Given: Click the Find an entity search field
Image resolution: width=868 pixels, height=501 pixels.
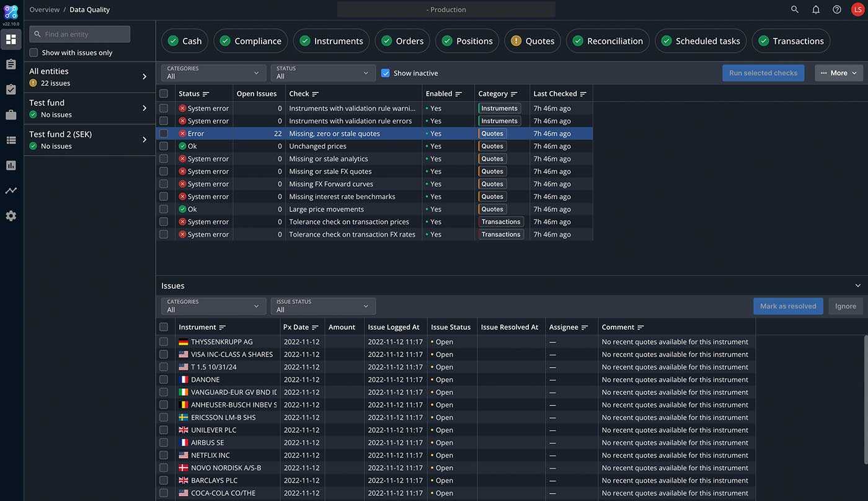Looking at the screenshot, I should 79,33.
